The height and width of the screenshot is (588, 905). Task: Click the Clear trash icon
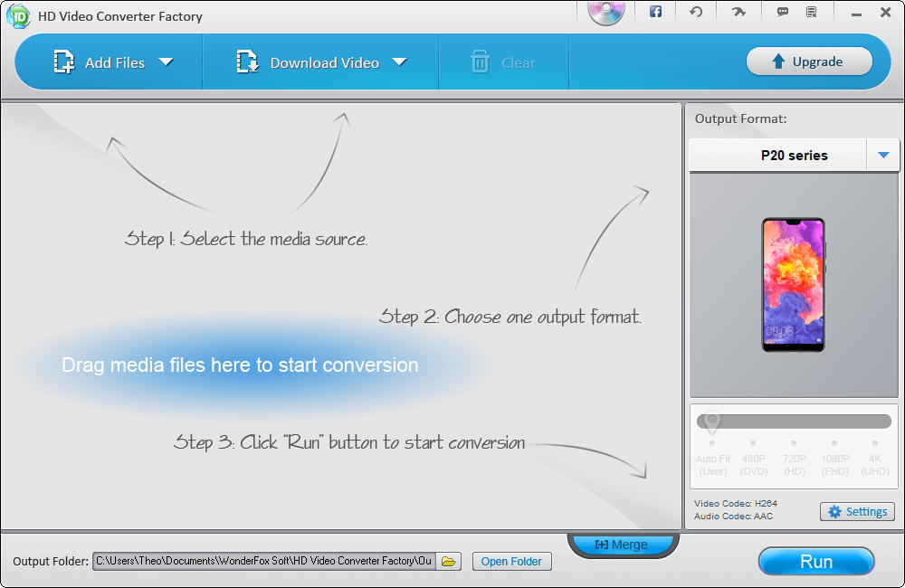point(480,62)
